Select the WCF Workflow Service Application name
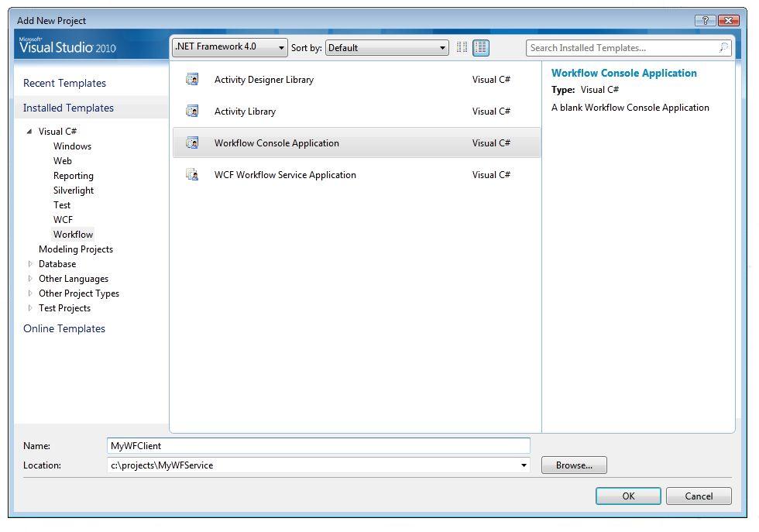 click(285, 175)
